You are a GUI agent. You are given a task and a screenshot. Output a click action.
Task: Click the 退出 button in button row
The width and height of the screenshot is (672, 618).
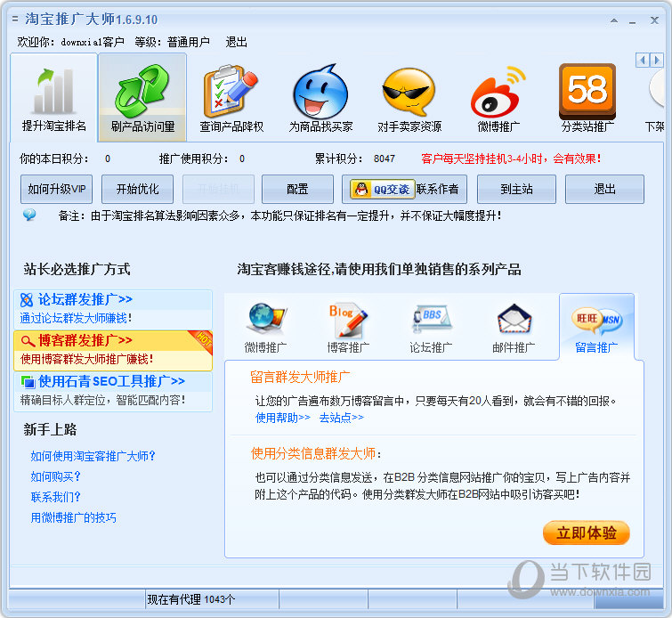tap(604, 189)
